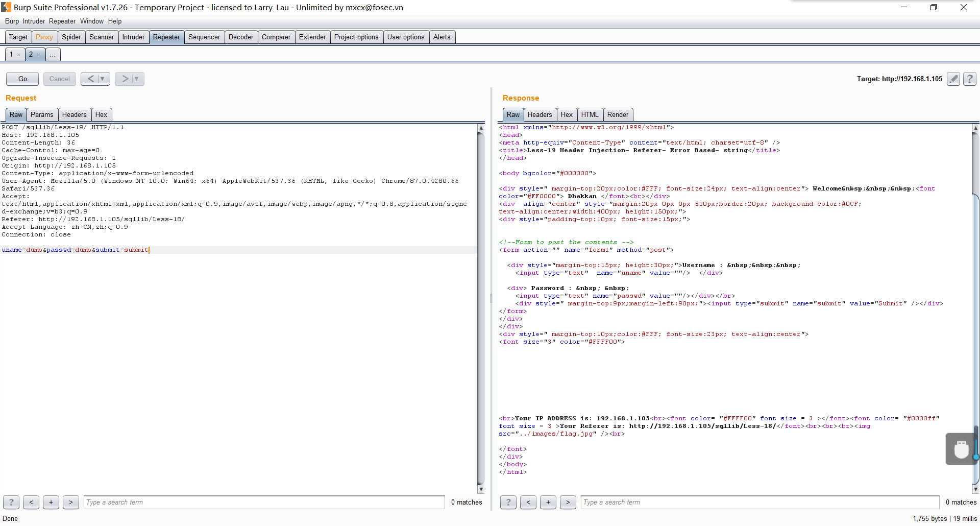This screenshot has width=980, height=526.
Task: Close Repeater tab 1 with its x
Action: [19, 55]
